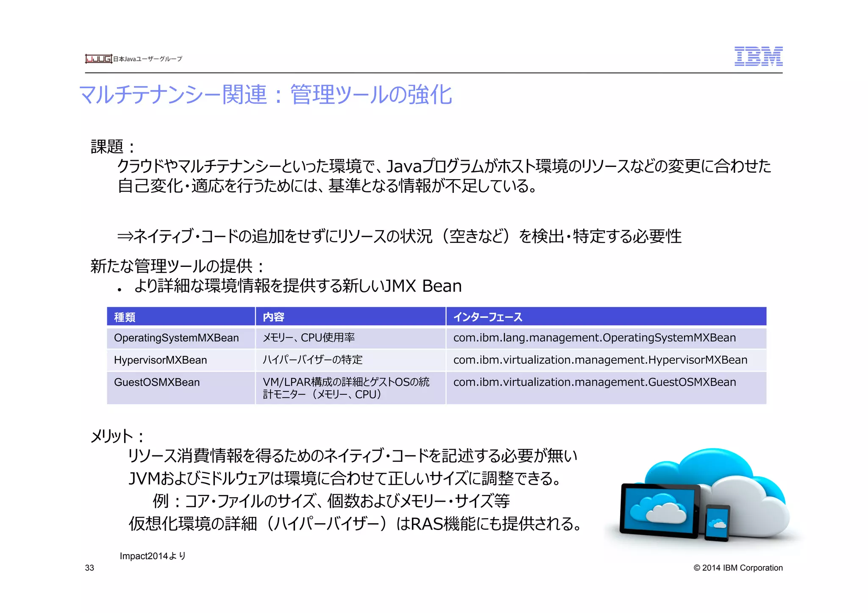Screen dimensions: 868x613
Task: Click the line beginning クラウドやマルチテナンシー
Action: 444,166
